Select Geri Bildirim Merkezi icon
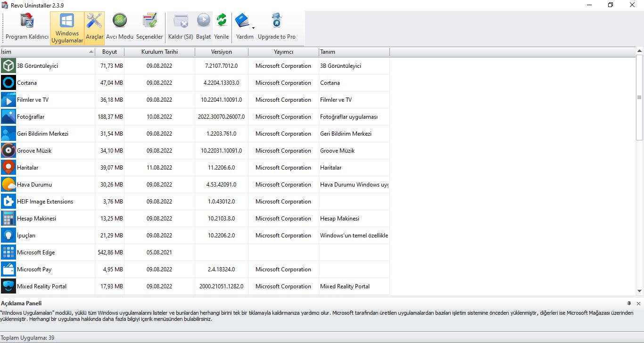This screenshot has height=343, width=644. 8,134
